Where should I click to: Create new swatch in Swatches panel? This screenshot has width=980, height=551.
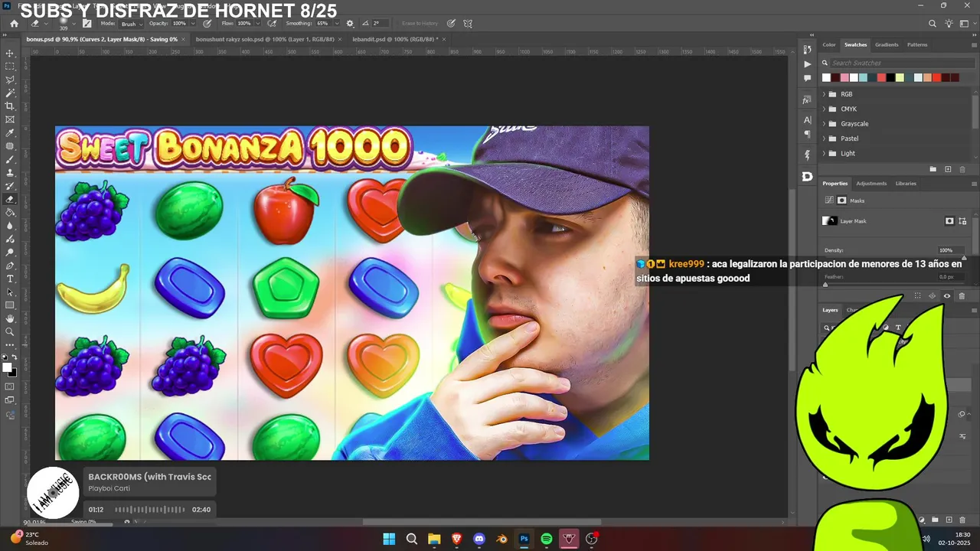pyautogui.click(x=948, y=169)
